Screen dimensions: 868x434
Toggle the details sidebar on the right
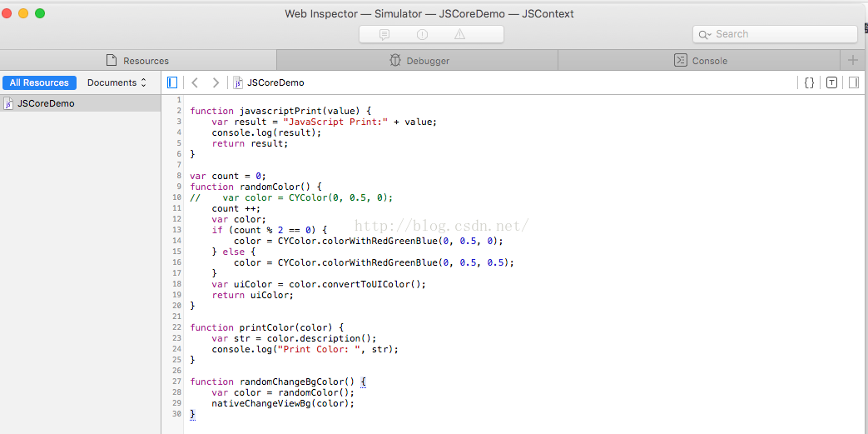(854, 82)
